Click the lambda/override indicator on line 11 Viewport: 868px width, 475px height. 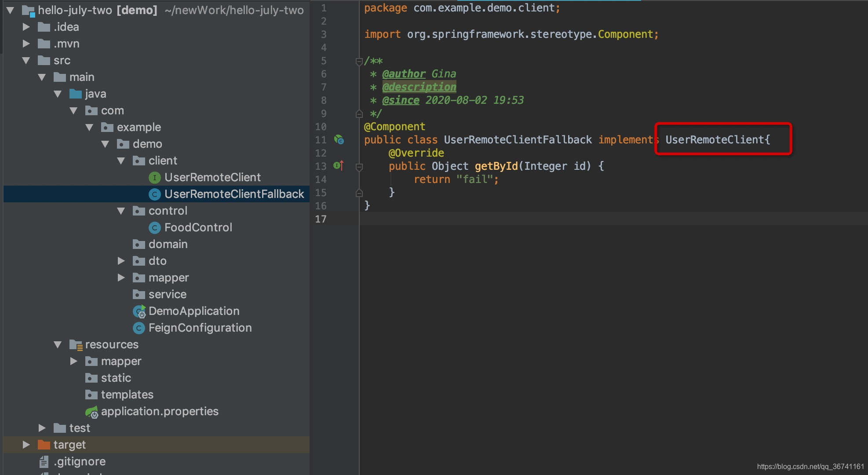click(338, 139)
